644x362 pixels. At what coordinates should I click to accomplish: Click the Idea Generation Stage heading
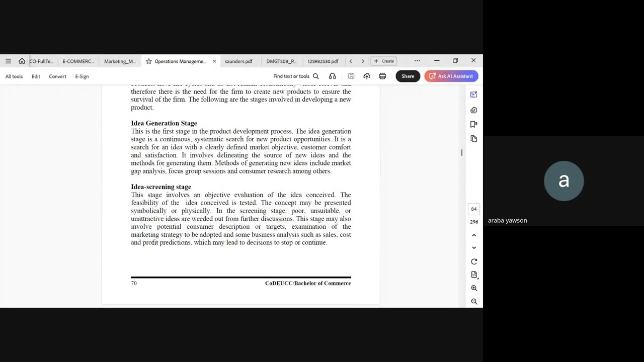pos(164,123)
